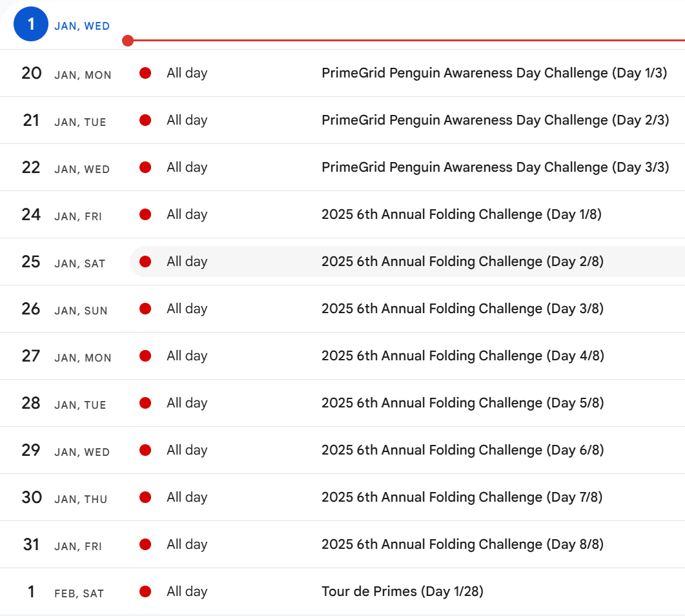Click the red dot next to Folding Challenge Day 6/8
The width and height of the screenshot is (685, 616).
point(145,450)
